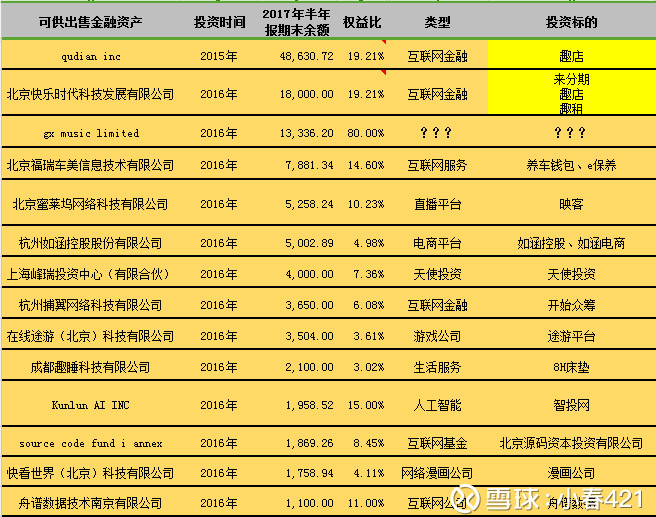This screenshot has height=517, width=656.
Task: Select the Kunlun AI INC cell
Action: point(90,405)
